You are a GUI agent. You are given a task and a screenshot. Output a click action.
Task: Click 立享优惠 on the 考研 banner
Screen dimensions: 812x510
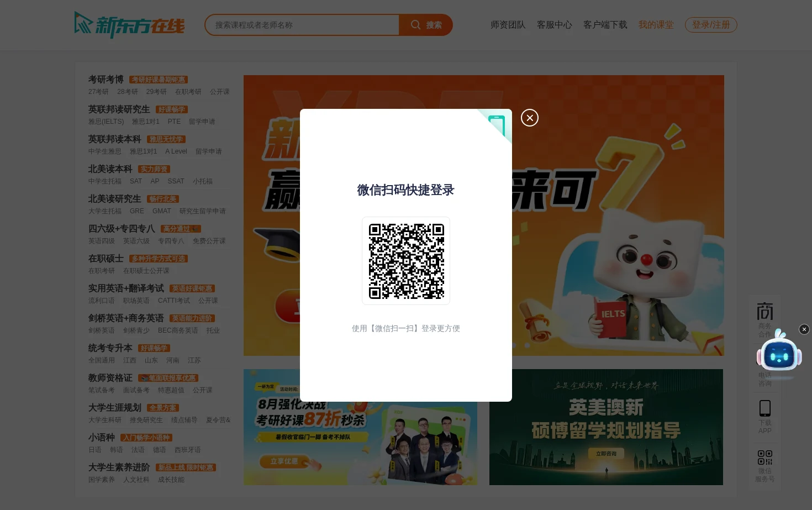click(284, 461)
